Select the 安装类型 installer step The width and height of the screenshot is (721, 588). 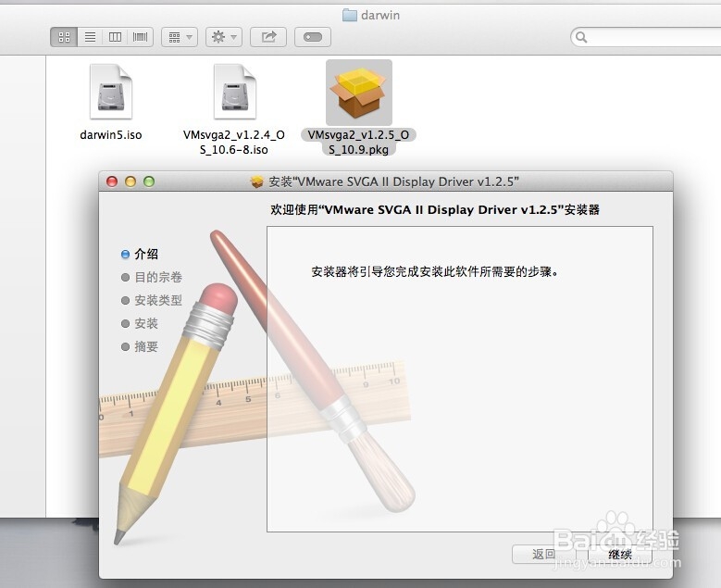152,300
